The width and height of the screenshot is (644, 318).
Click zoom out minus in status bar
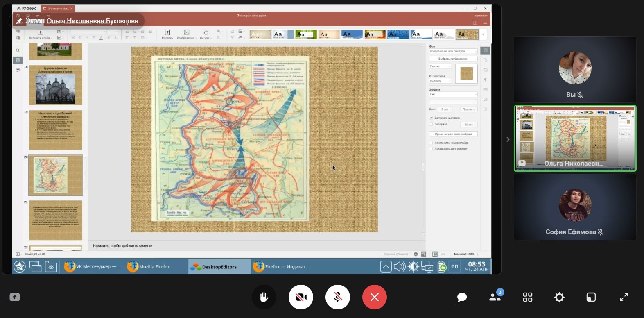[451, 254]
